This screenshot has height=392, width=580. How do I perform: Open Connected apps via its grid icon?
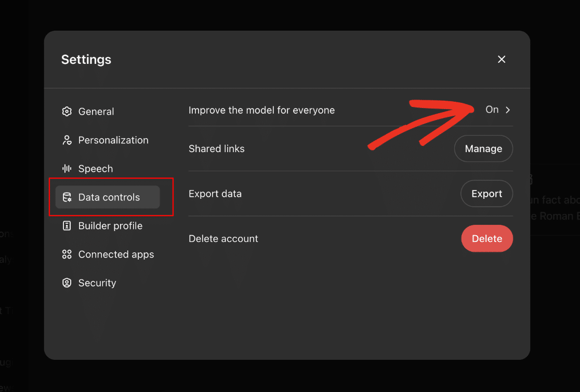tap(67, 254)
